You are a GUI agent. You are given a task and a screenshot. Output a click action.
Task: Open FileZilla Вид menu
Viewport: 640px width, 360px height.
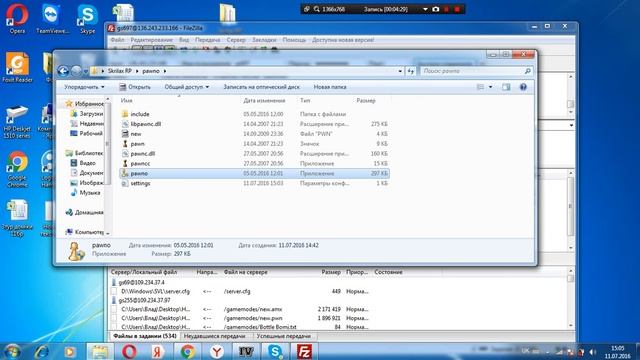click(x=184, y=40)
